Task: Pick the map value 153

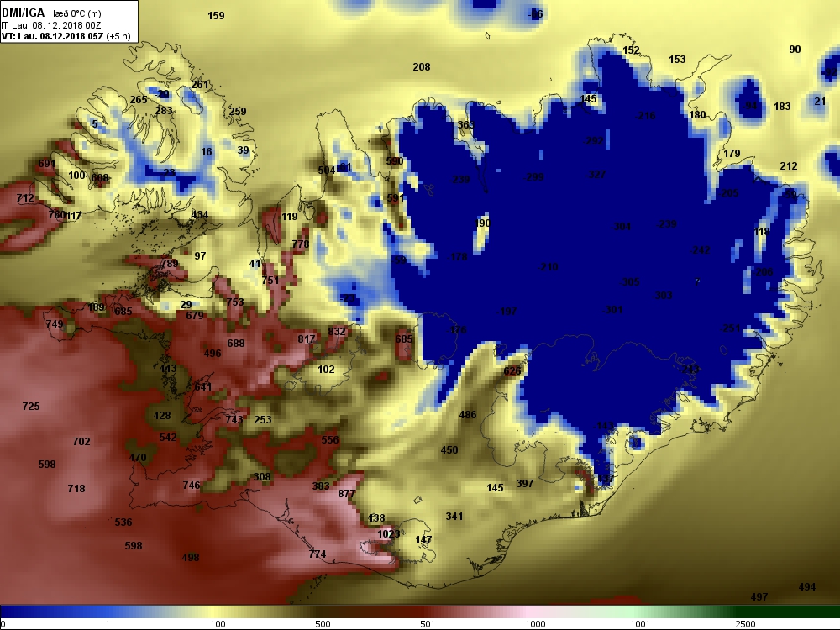Action: [x=677, y=60]
